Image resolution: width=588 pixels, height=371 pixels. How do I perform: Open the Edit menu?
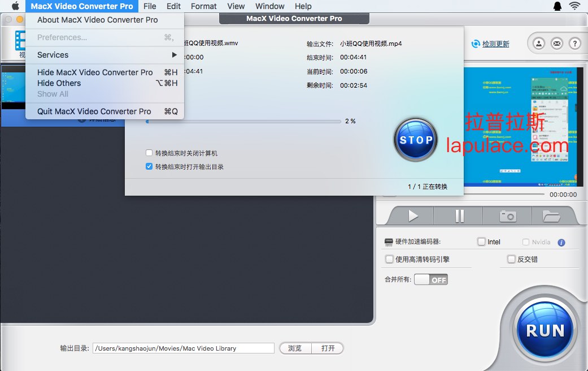173,6
